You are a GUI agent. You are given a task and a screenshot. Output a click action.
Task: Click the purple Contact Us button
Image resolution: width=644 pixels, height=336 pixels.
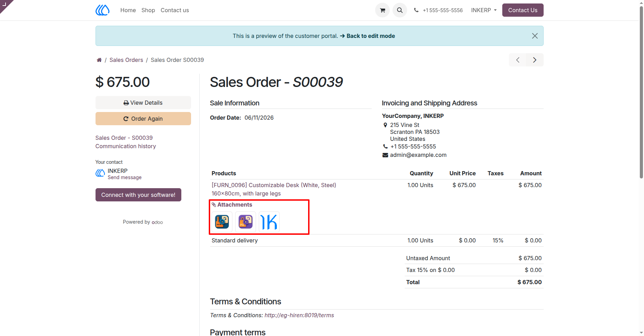point(523,10)
